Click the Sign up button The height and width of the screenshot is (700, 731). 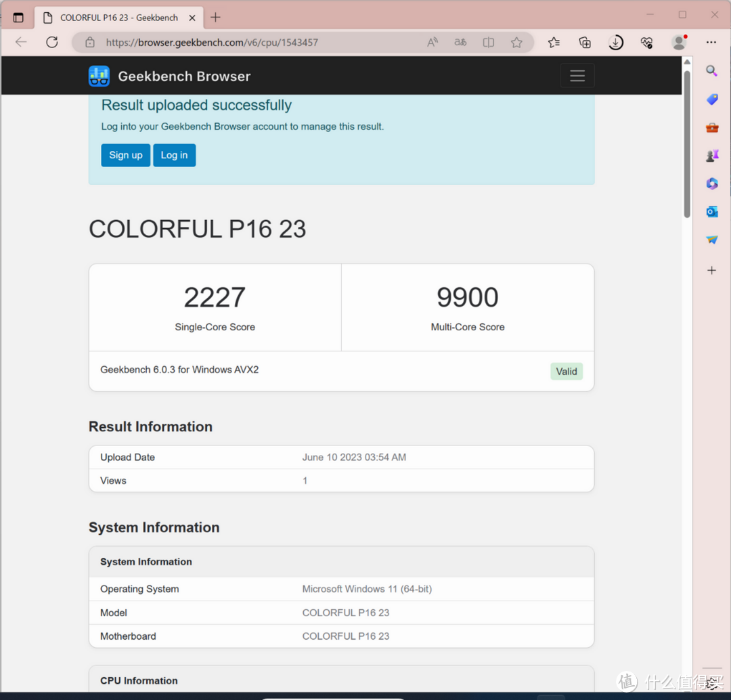pos(125,155)
